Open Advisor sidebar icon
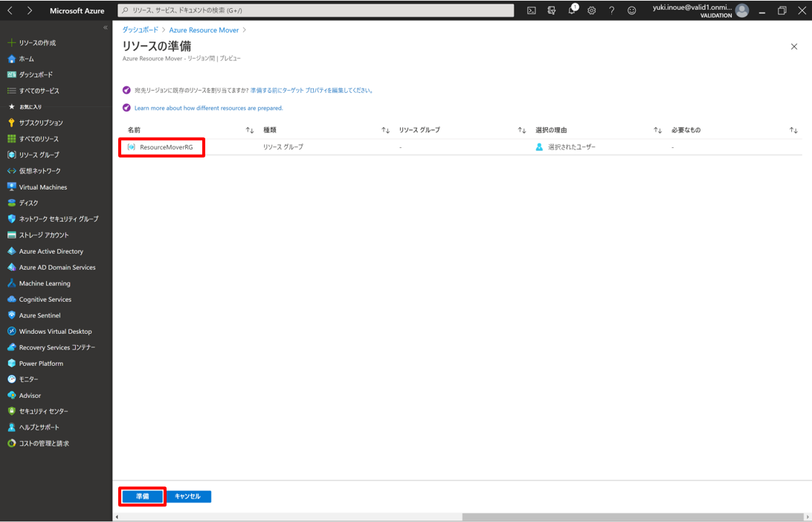The width and height of the screenshot is (812, 522). (x=11, y=395)
